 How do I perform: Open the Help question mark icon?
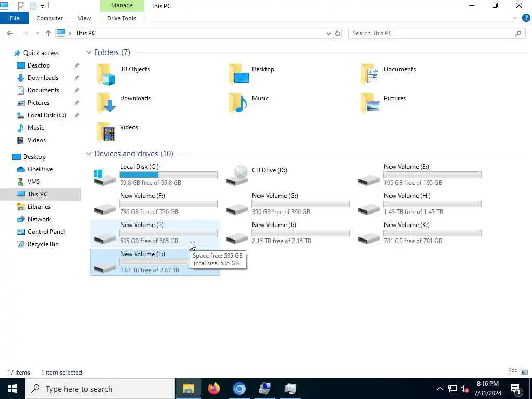pos(526,18)
